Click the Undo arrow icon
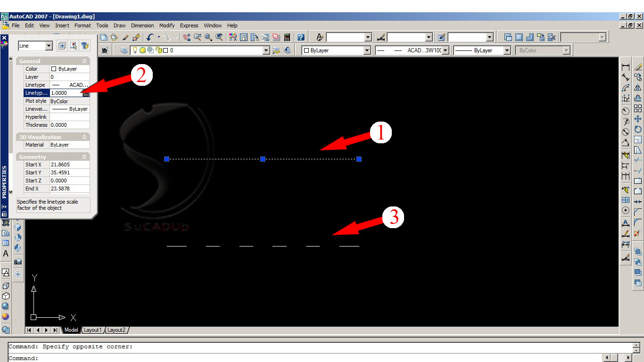Viewport: 644px width, 362px height. click(x=150, y=37)
